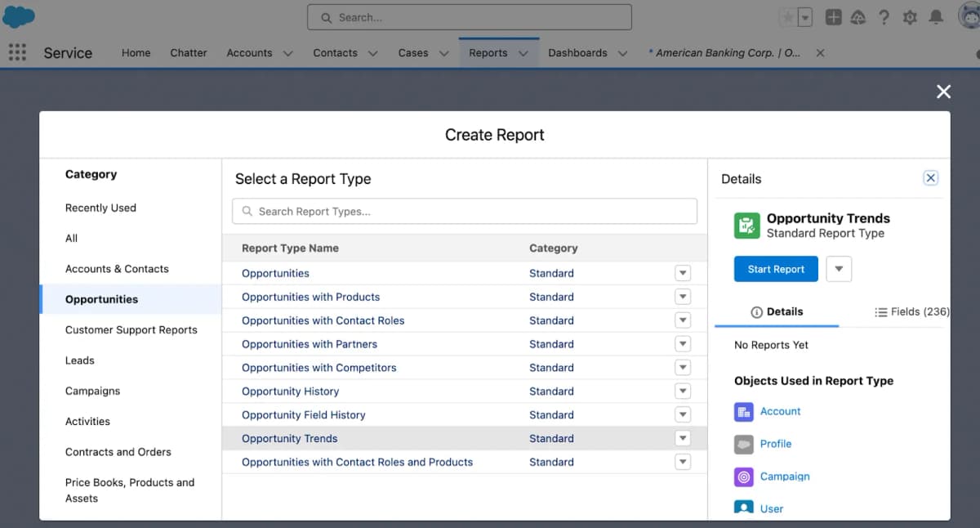
Task: Open the Trailhead guidance icon
Action: click(858, 17)
